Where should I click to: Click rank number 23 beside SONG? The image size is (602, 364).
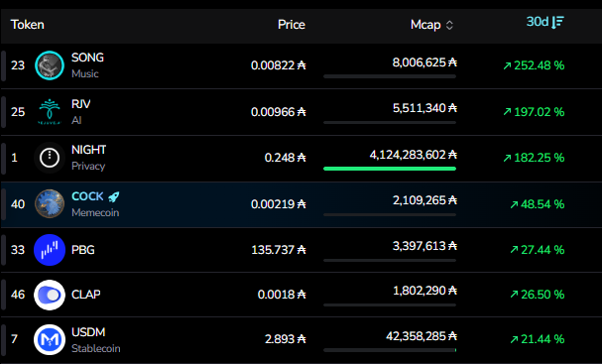(18, 65)
